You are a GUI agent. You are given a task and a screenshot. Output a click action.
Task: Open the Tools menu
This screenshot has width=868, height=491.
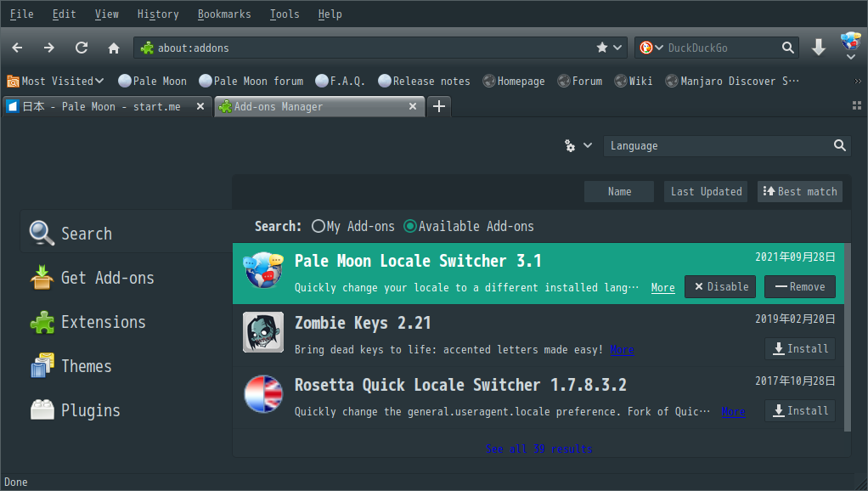tap(285, 14)
